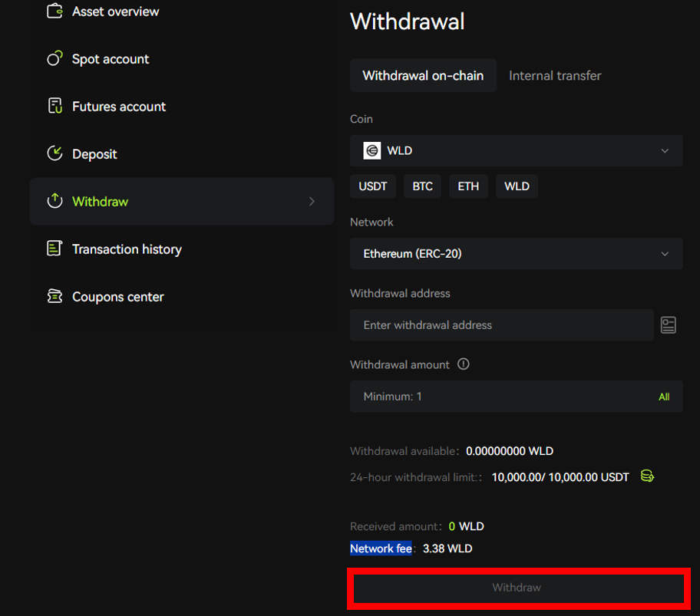The image size is (700, 616).
Task: Click the Withdraw sidebar icon
Action: tap(54, 201)
